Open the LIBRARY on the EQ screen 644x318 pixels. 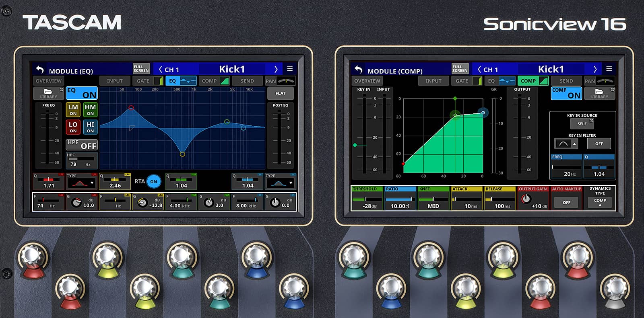pyautogui.click(x=49, y=93)
